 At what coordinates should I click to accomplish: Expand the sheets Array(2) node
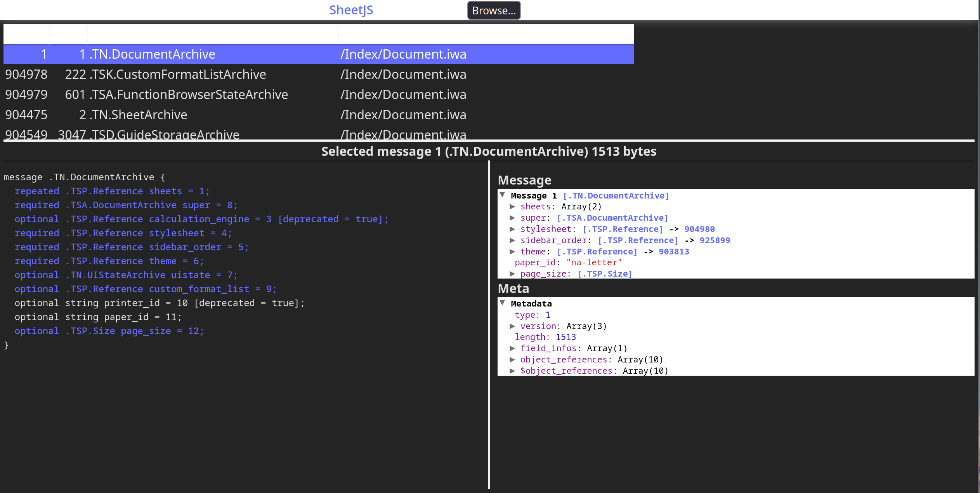coord(512,207)
